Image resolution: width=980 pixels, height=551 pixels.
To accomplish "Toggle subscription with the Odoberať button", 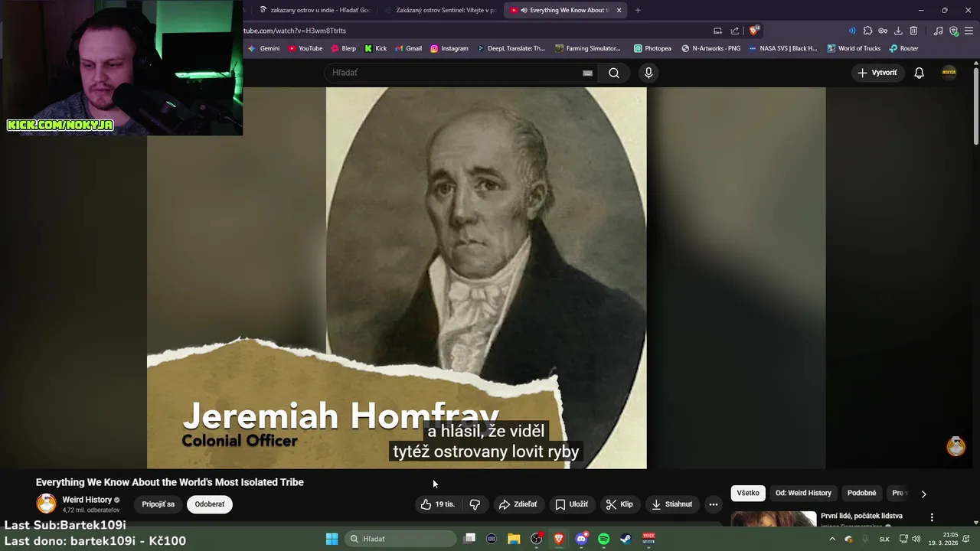I will click(x=210, y=504).
